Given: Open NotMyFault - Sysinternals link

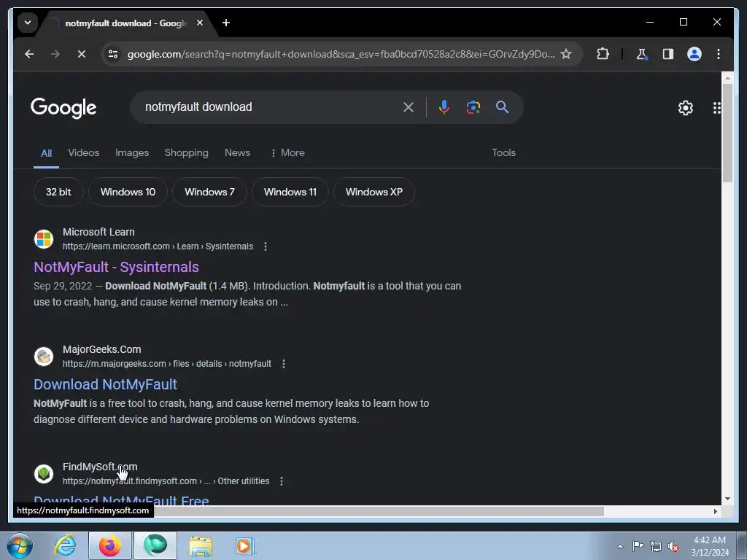Looking at the screenshot, I should [116, 267].
